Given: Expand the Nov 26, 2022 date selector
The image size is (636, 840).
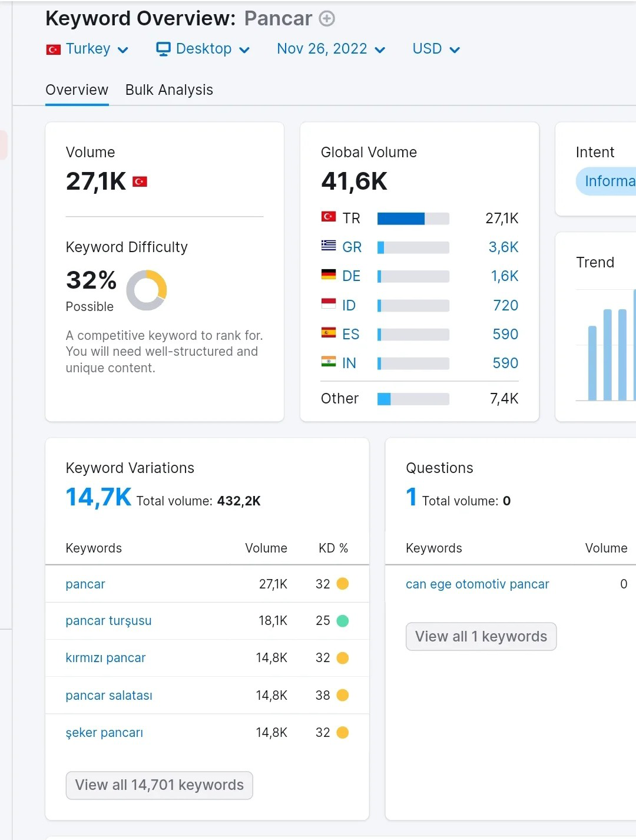Looking at the screenshot, I should pos(331,49).
